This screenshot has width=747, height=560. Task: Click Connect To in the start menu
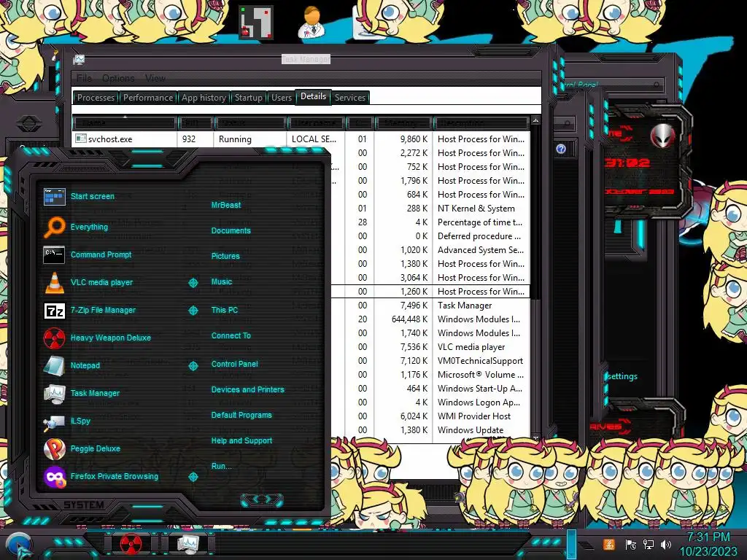(231, 335)
